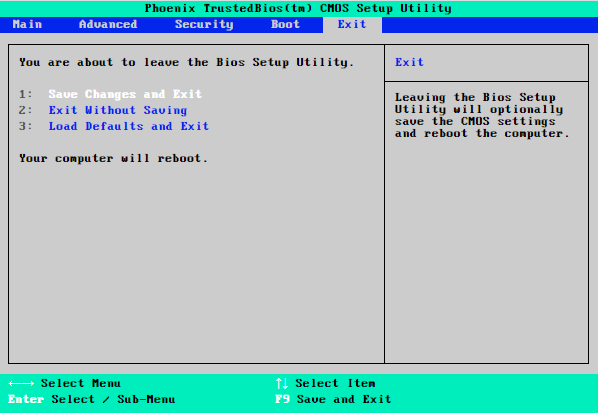598x413 pixels.
Task: Click the number 3 option marker
Action: click(26, 126)
